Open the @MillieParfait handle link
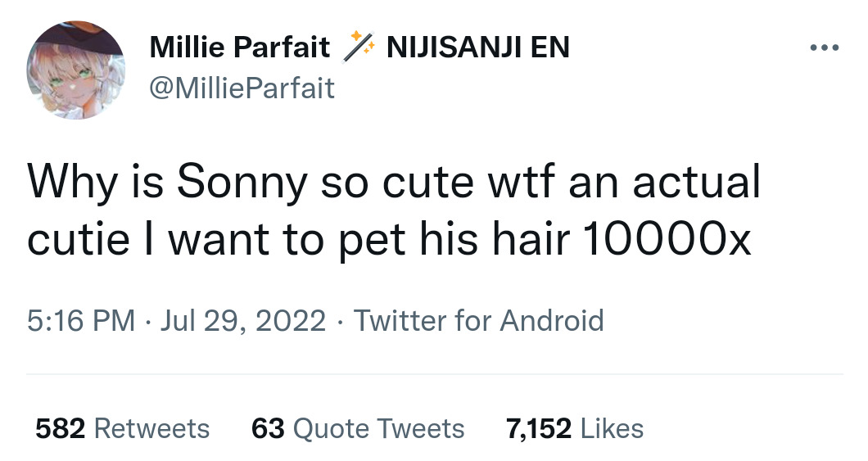Viewport: 868px width, 461px height. click(242, 87)
